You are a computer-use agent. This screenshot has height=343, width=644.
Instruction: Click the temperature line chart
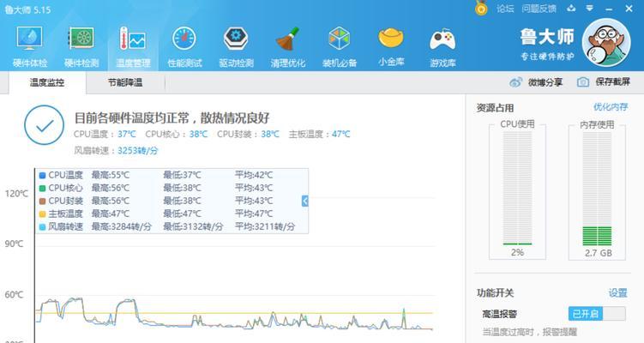pyautogui.click(x=235, y=312)
